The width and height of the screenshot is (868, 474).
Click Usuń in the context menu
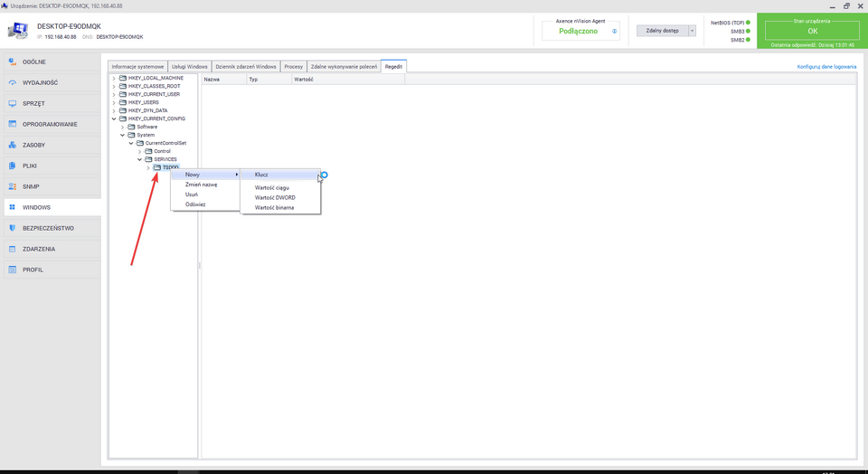(x=192, y=194)
